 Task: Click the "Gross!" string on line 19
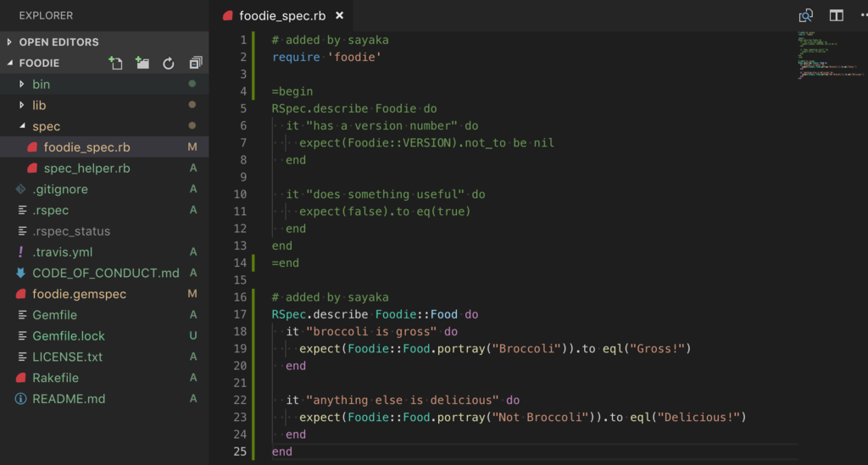click(x=657, y=349)
